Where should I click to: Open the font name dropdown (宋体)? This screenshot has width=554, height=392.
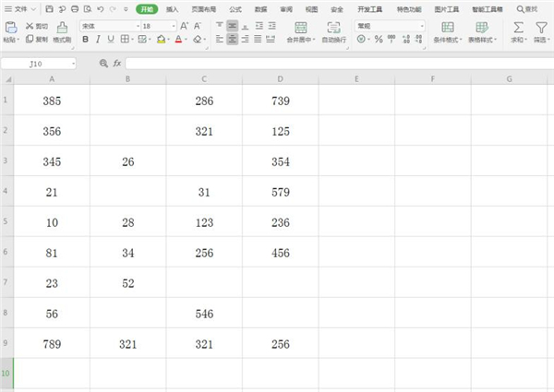click(107, 26)
